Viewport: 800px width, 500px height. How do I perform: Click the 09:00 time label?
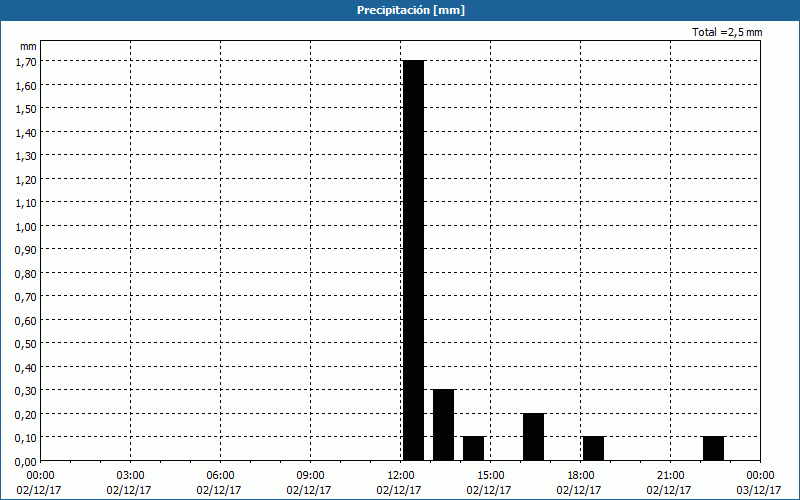click(310, 476)
